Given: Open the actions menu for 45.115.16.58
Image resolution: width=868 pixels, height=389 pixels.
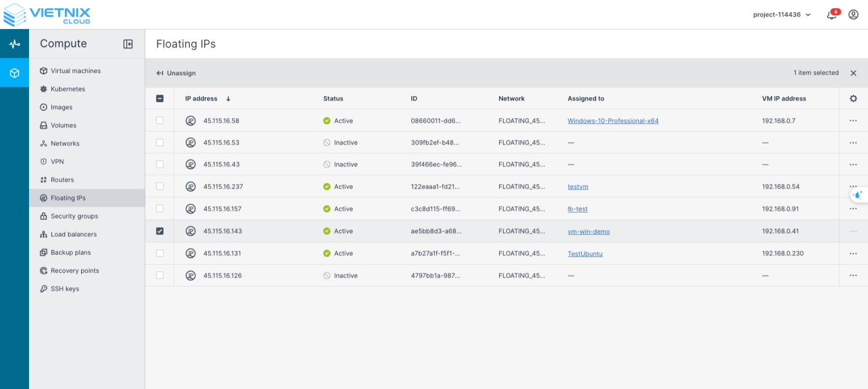Looking at the screenshot, I should coord(853,121).
